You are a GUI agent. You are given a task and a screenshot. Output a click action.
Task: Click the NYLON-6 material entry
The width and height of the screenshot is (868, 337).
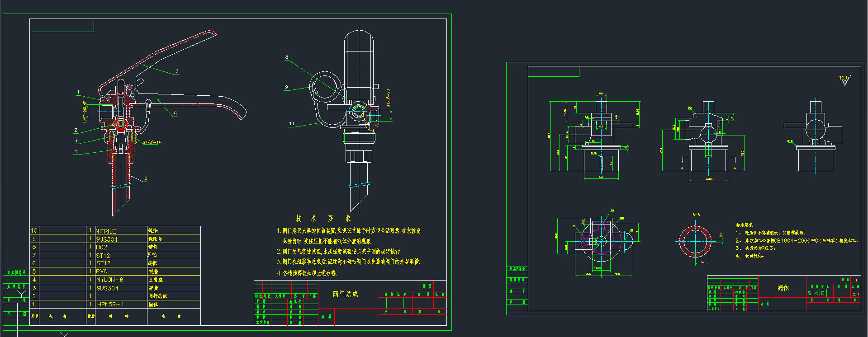[109, 280]
